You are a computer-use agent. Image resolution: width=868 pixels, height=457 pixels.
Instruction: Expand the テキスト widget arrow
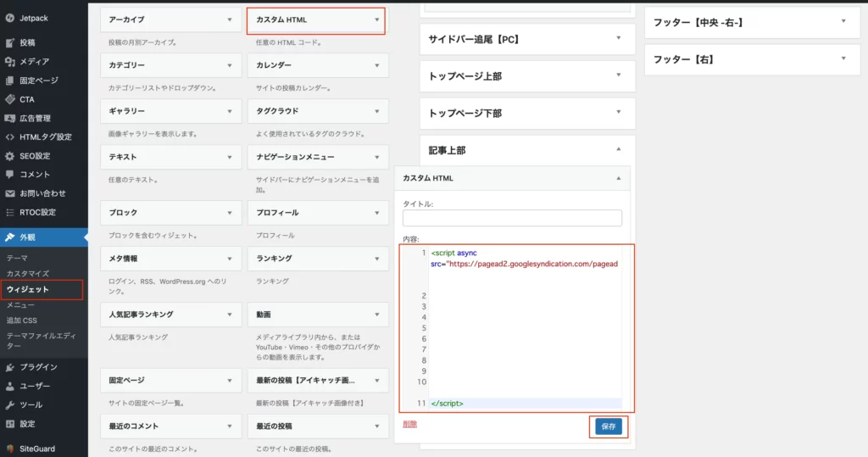click(x=230, y=158)
